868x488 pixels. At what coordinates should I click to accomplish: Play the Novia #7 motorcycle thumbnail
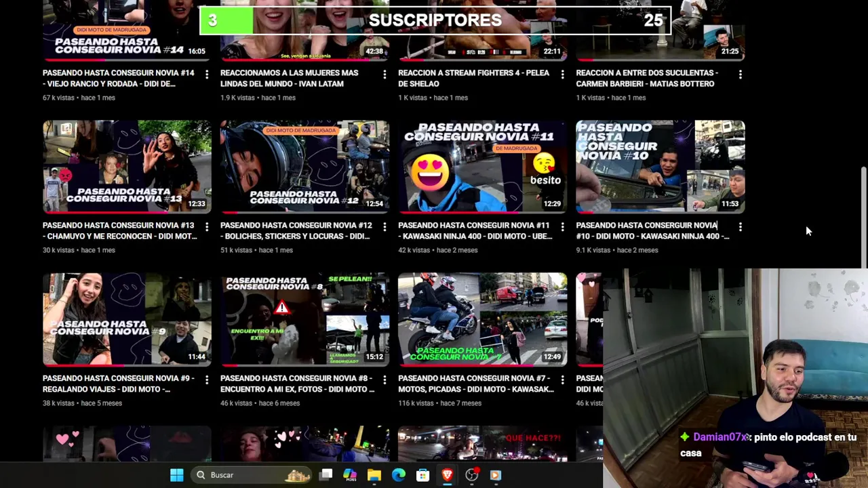(482, 319)
